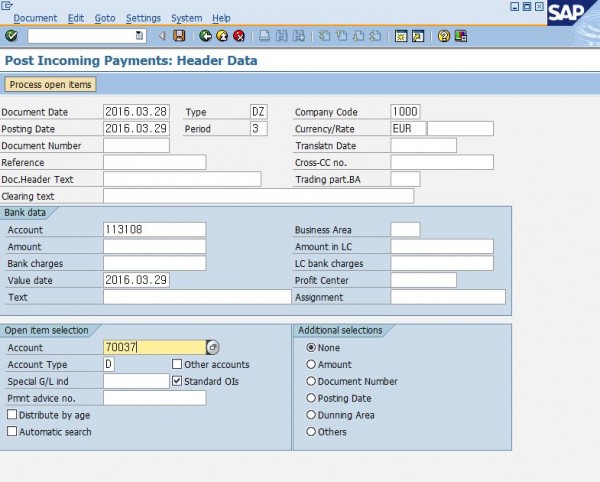This screenshot has width=600, height=482.
Task: Click the Print icon in toolbar
Action: tap(264, 36)
